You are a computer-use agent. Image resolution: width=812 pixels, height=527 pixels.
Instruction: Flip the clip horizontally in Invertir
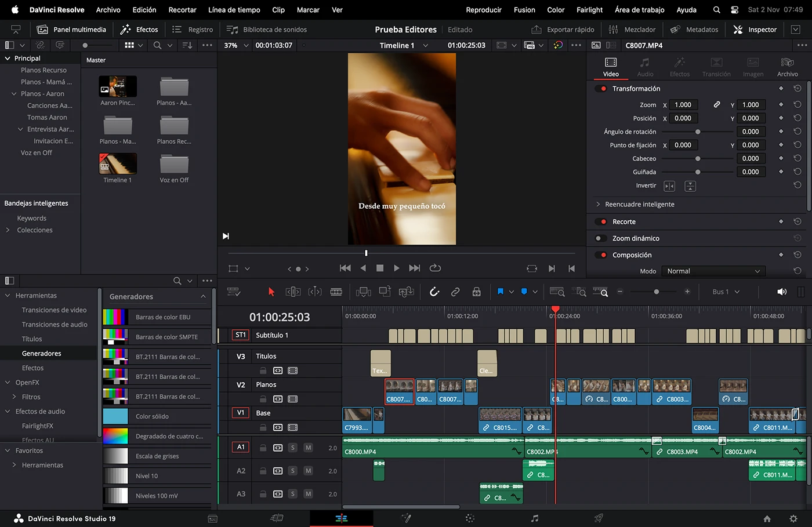pos(669,186)
